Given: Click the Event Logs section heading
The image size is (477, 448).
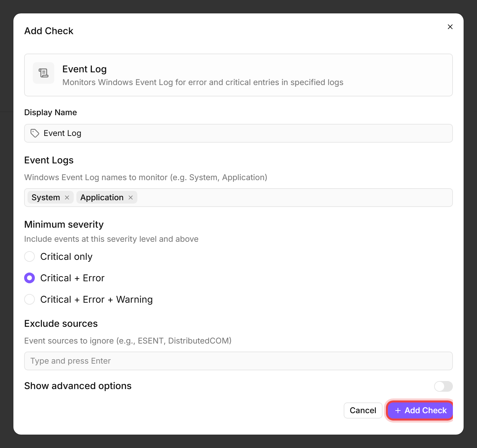Looking at the screenshot, I should [x=49, y=160].
